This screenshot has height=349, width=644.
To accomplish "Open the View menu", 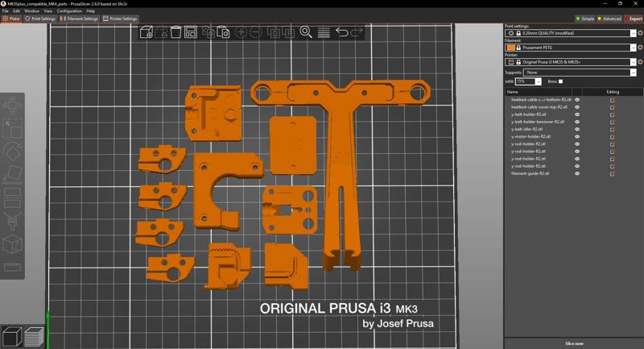I will point(48,11).
